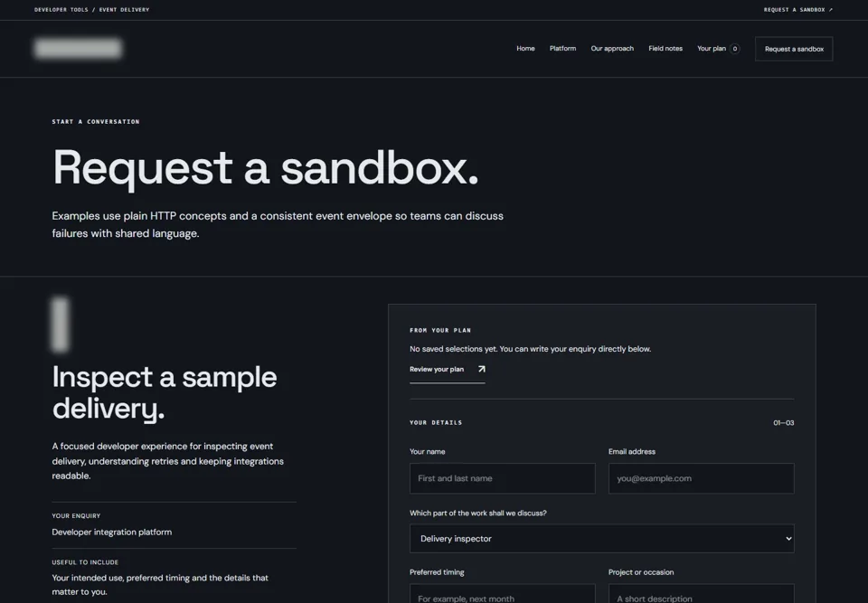The image size is (868, 603).
Task: Click the Which part of the work label
Action: coord(477,513)
